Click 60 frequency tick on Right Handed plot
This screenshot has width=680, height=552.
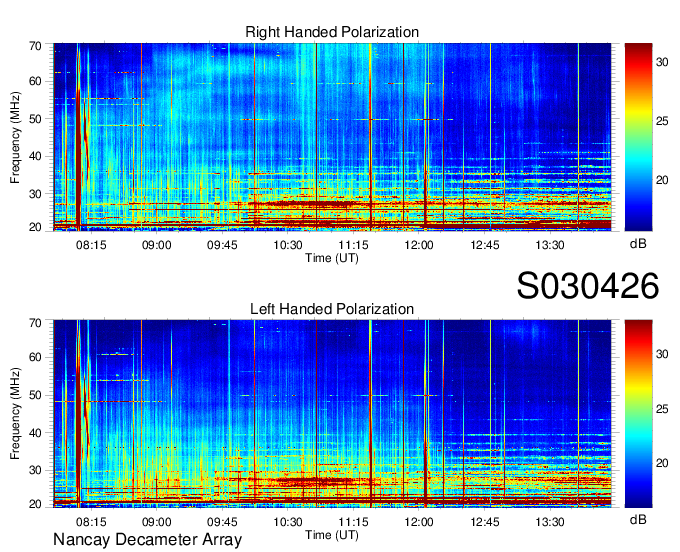pos(35,81)
